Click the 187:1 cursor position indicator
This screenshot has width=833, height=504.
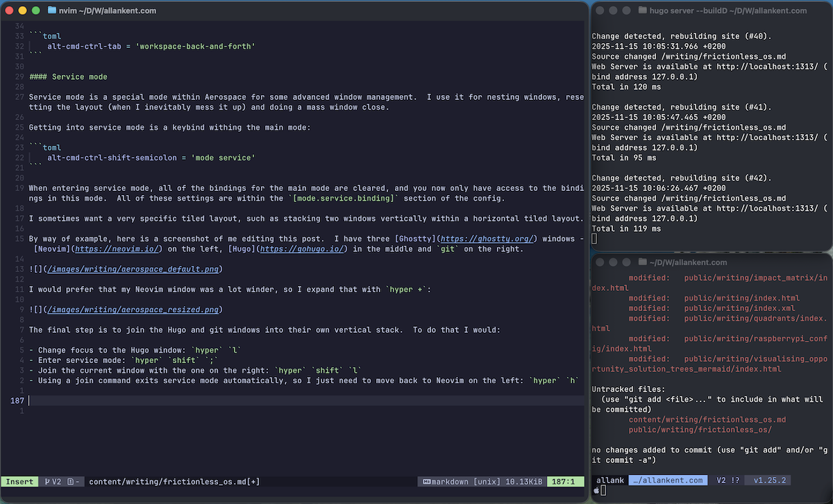(x=563, y=481)
